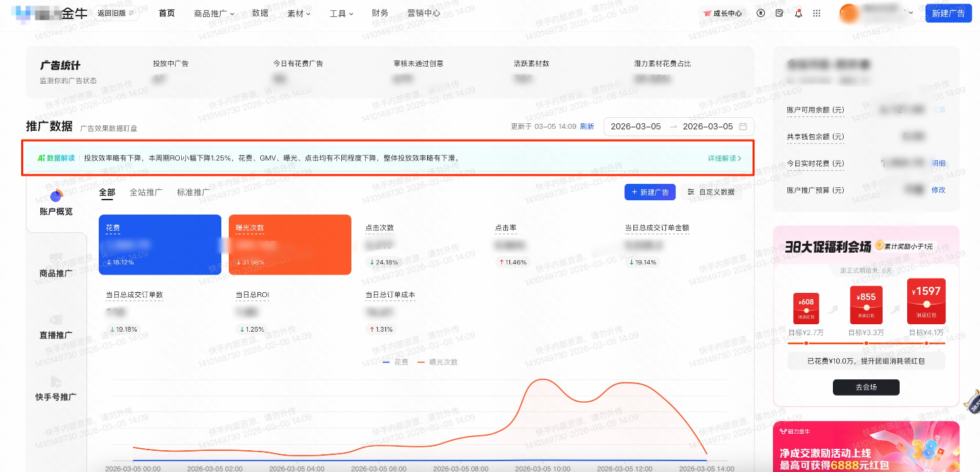Open the account switcher chevron next to the avatar
Viewport: 980px width, 472px height.
pos(910,12)
